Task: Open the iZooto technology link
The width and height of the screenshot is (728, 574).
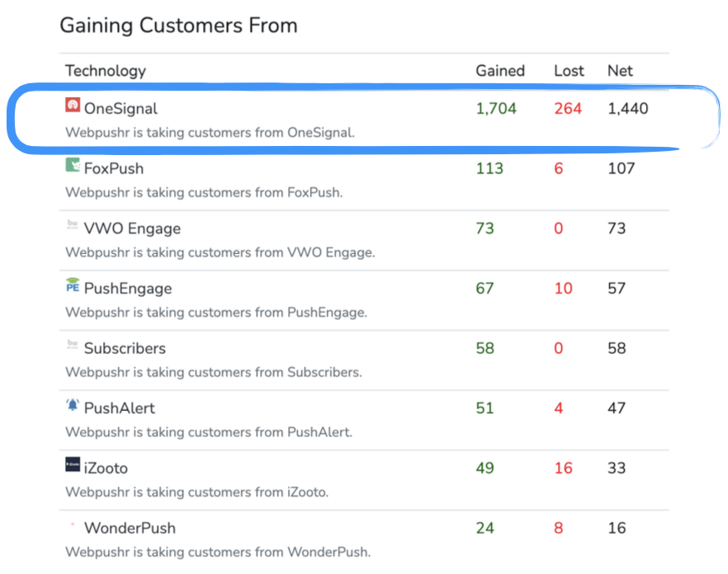Action: tap(106, 468)
